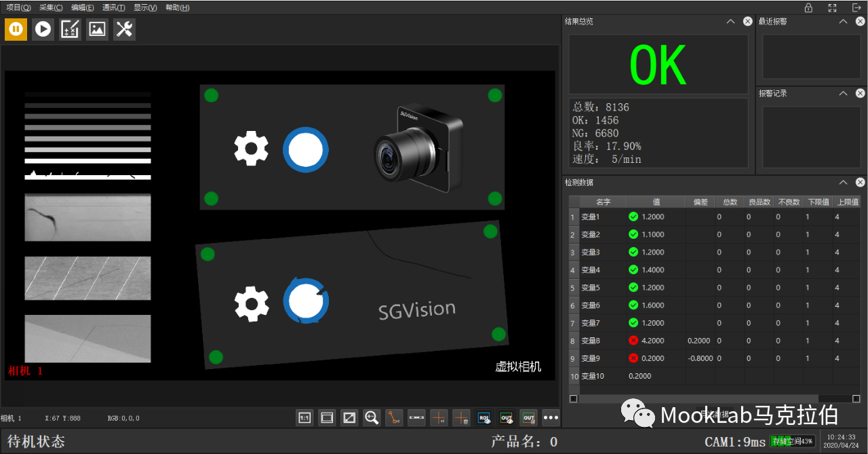Image resolution: width=868 pixels, height=454 pixels.
Task: Collapse the 检测数据 panel
Action: [843, 183]
